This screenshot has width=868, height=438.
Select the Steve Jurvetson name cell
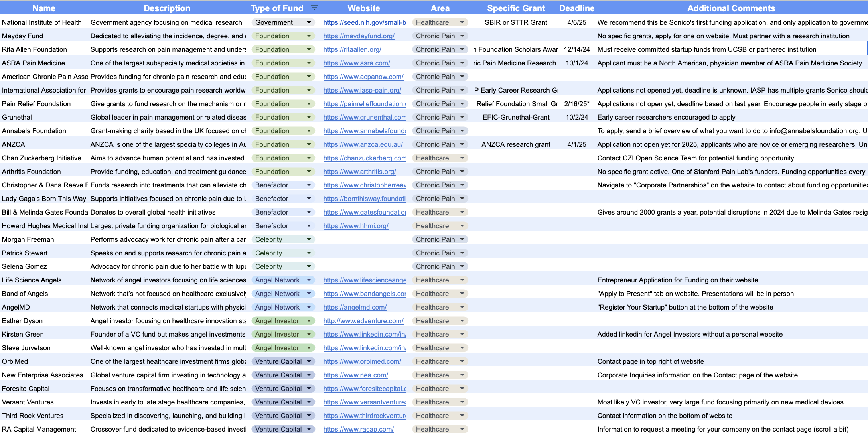click(x=44, y=348)
